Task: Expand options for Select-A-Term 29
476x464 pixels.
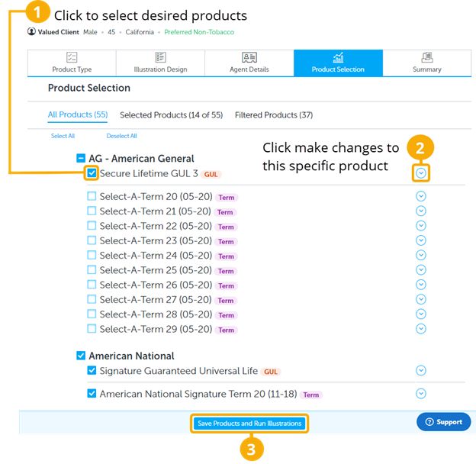Action: 421,329
